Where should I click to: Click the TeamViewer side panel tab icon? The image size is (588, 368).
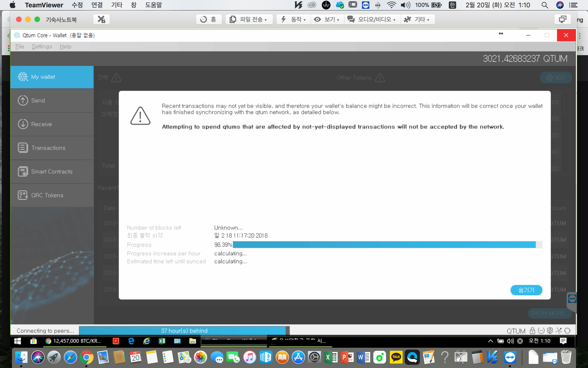pos(572,299)
